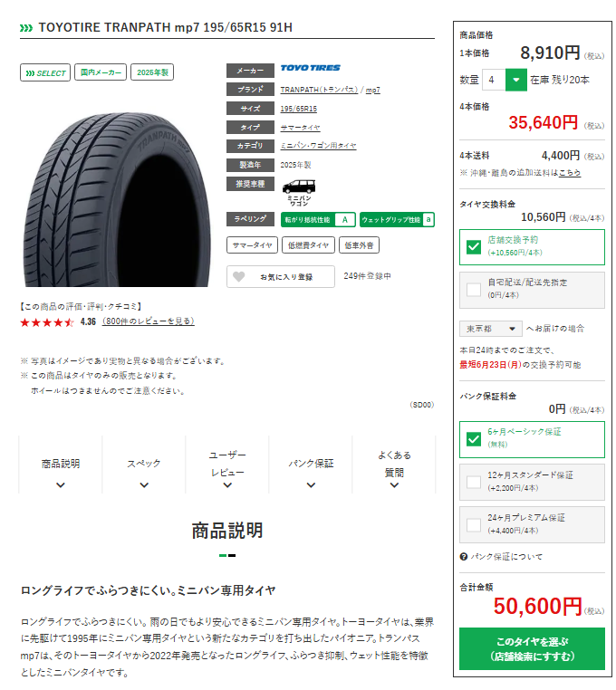
Task: Open the 800 reviews link
Action: (x=149, y=321)
